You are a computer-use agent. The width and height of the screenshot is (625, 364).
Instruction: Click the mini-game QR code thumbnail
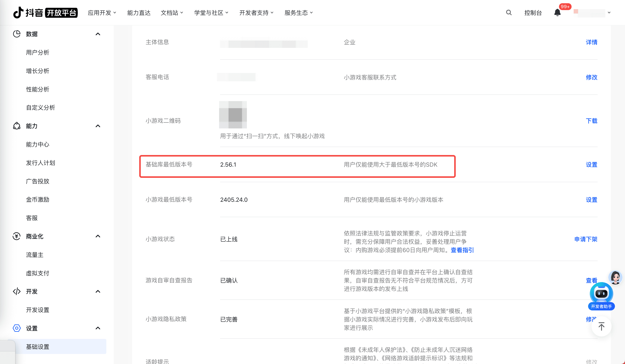coord(233,115)
